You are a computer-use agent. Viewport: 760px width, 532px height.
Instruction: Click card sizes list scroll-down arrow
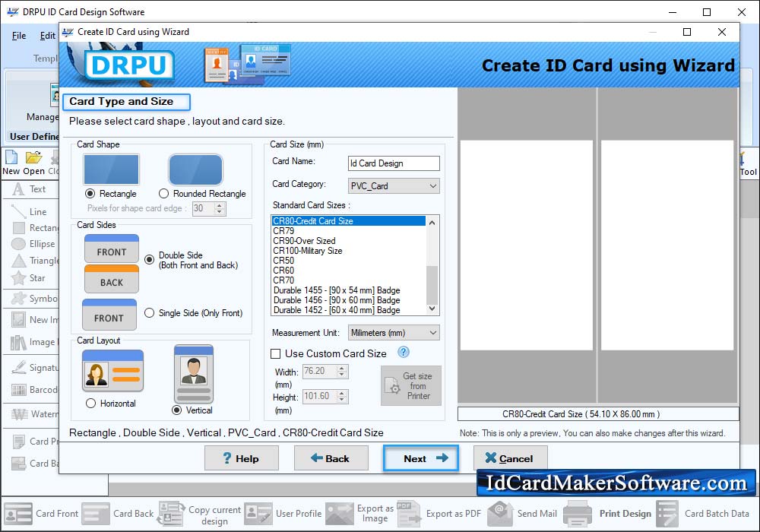tap(432, 309)
